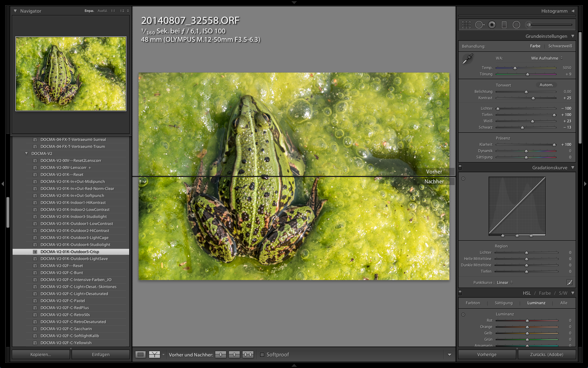Click the Autom. tone button
The height and width of the screenshot is (368, 588).
546,85
